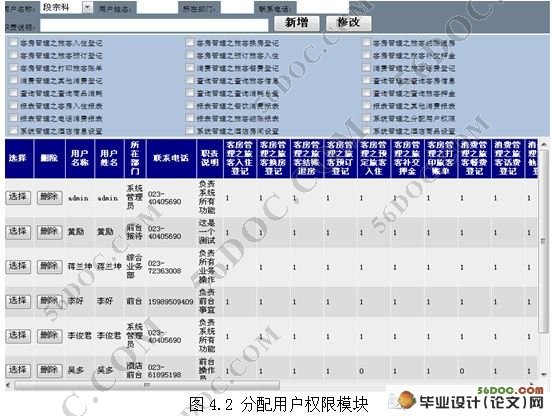This screenshot has width=552, height=416.
Task: Check 客房管理之预订旅客入住 permission
Action: point(190,55)
